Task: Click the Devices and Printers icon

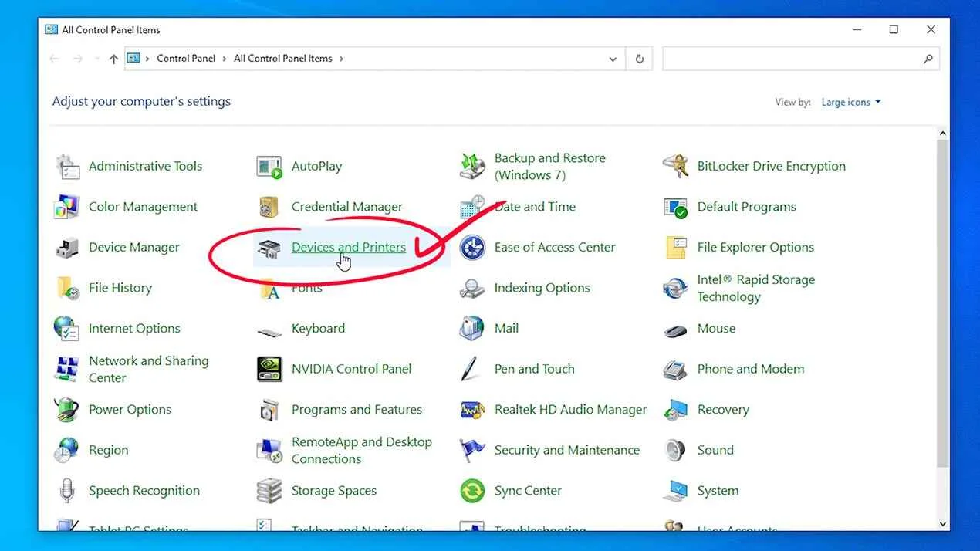Action: pyautogui.click(x=269, y=247)
